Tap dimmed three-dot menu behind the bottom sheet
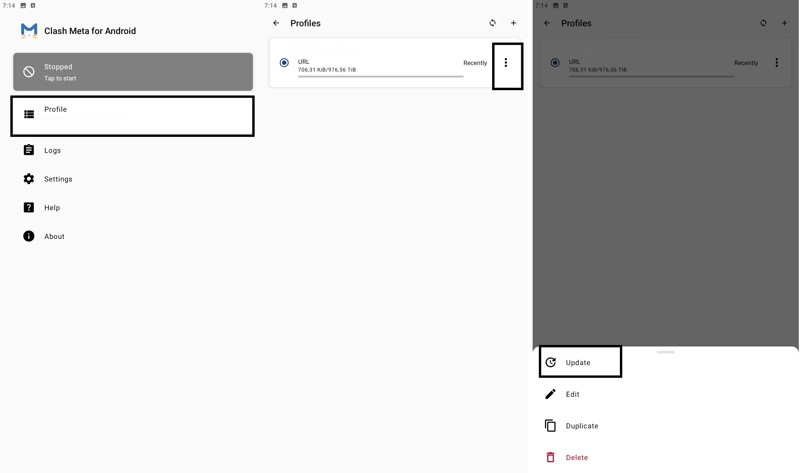Screen dimensions: 800x473 tap(776, 63)
